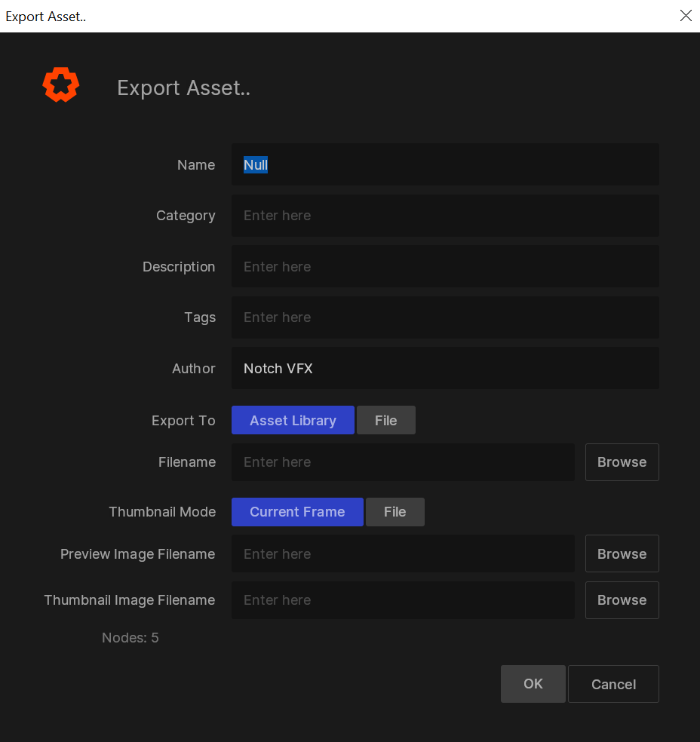Click the Notch logo icon
Image resolution: width=700 pixels, height=742 pixels.
click(60, 84)
